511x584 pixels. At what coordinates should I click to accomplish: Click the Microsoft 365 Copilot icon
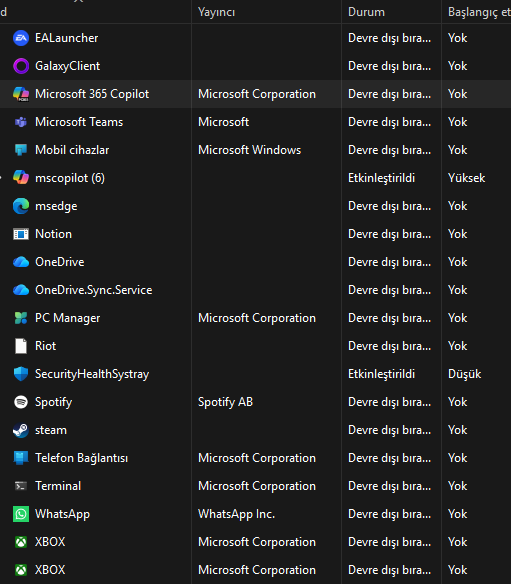click(x=21, y=94)
